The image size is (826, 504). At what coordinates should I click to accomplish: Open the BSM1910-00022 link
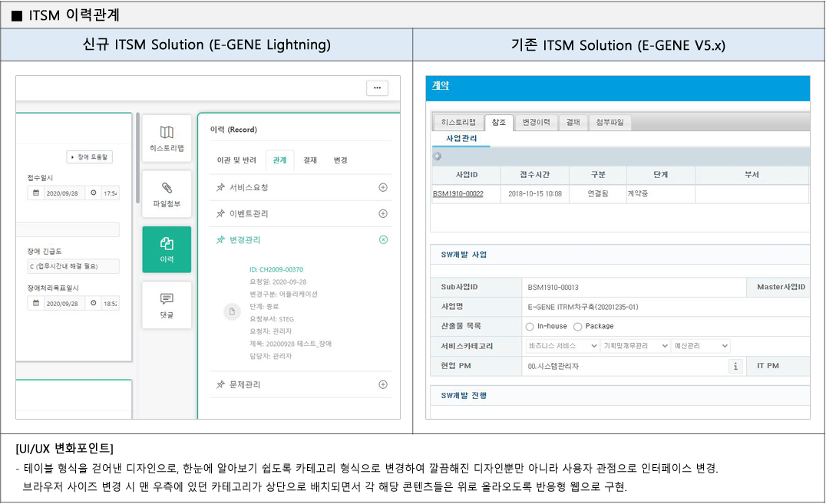458,194
